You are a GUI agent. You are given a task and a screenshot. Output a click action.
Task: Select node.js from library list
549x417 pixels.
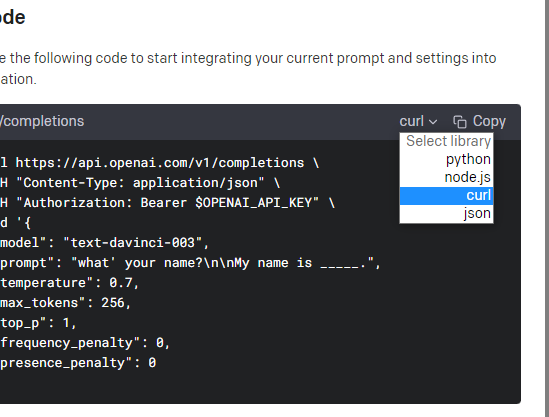click(x=446, y=177)
